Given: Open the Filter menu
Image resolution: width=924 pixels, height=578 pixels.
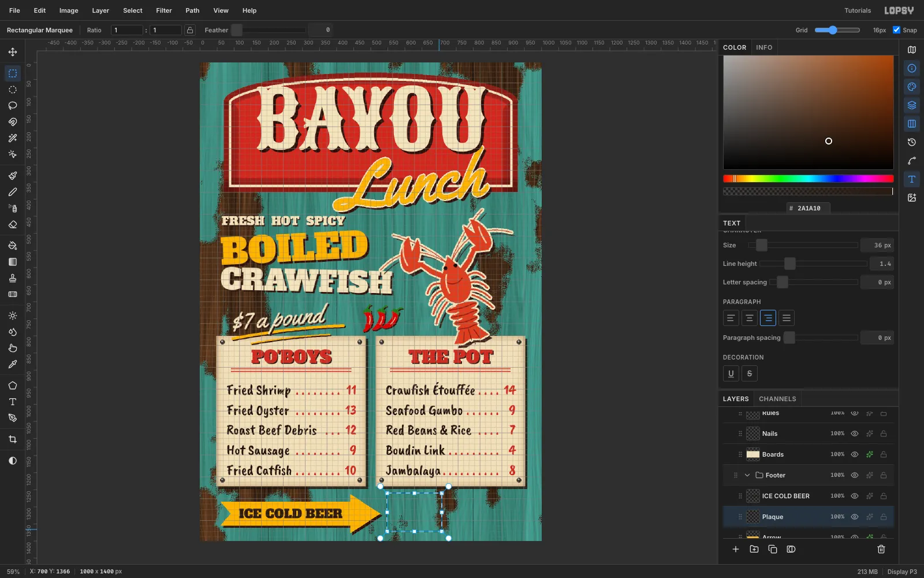Looking at the screenshot, I should 164,10.
